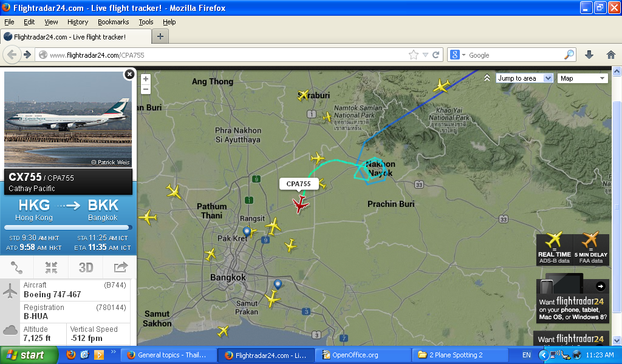Open the search engine selector dropdown

coord(457,55)
